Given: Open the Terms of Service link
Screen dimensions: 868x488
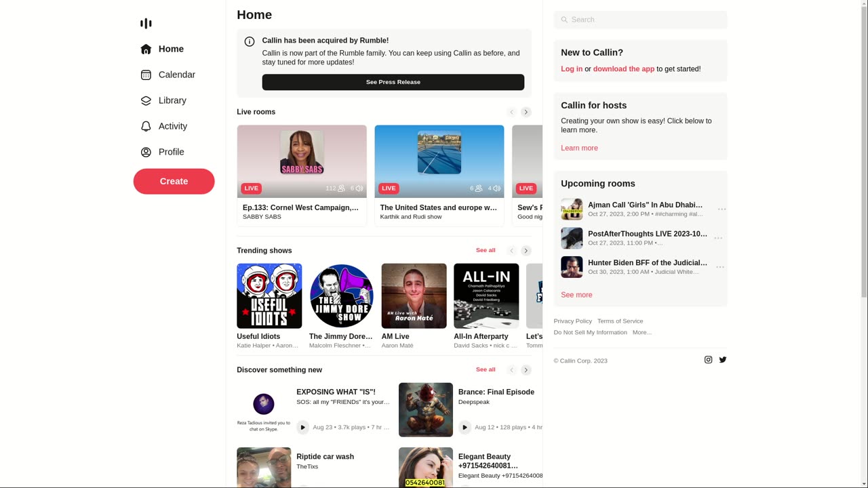Looking at the screenshot, I should (620, 321).
